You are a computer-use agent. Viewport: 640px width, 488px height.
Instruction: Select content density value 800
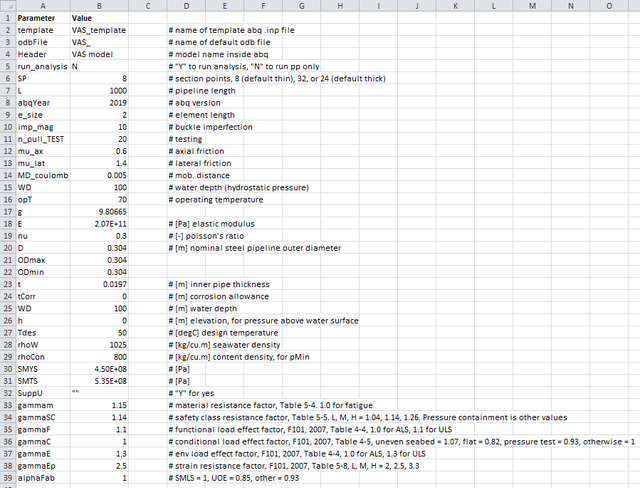[99, 357]
